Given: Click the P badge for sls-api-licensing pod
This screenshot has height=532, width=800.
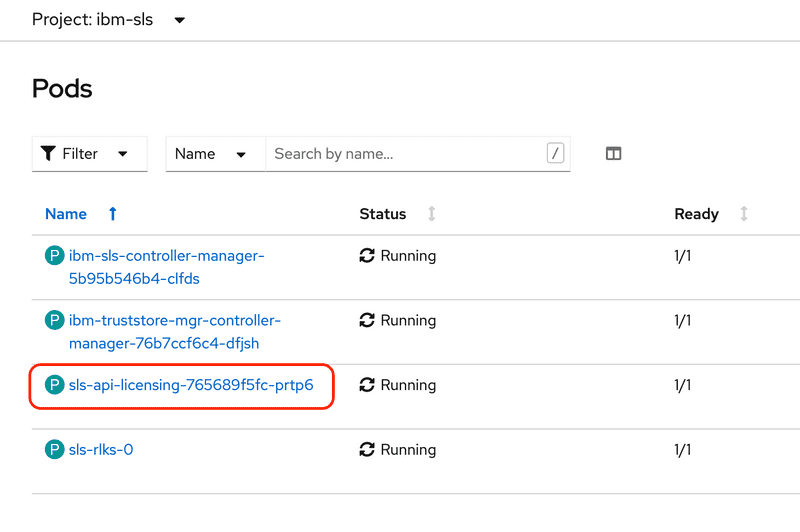Looking at the screenshot, I should [x=55, y=385].
